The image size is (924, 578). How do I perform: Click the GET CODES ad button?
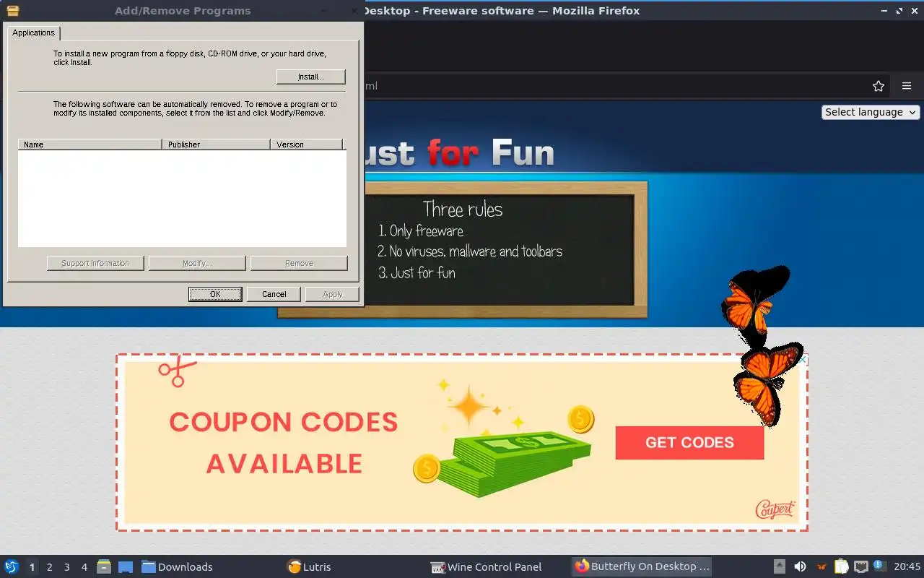click(689, 442)
